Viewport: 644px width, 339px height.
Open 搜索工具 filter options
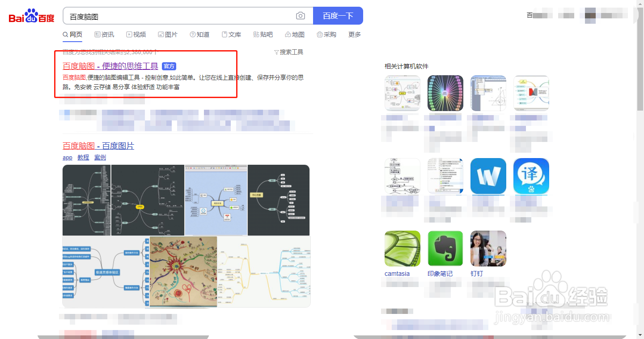288,52
